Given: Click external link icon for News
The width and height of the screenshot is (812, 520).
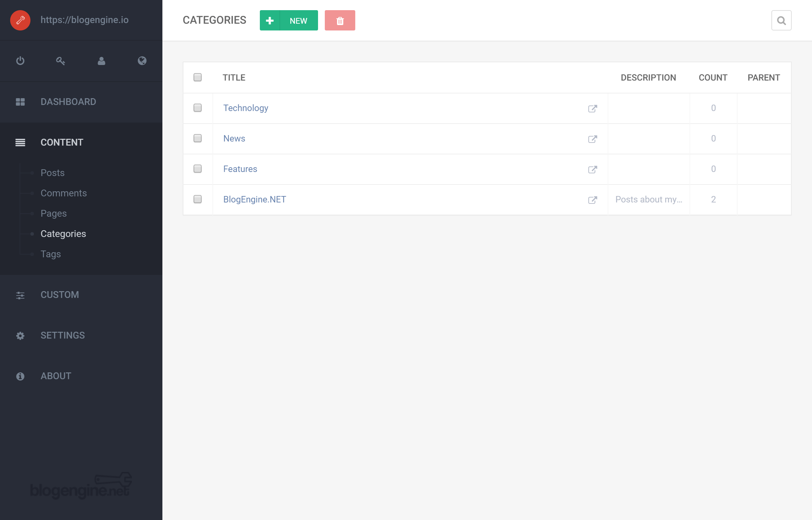Looking at the screenshot, I should (592, 139).
